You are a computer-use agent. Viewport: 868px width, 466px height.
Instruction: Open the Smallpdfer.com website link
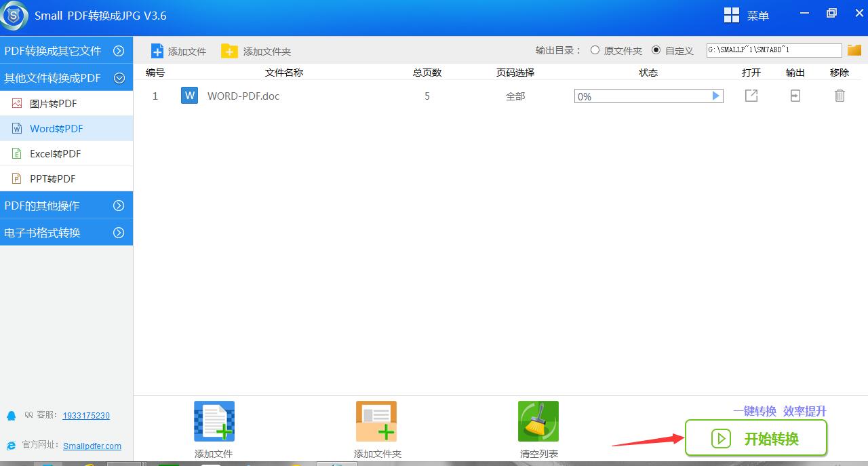(x=92, y=446)
